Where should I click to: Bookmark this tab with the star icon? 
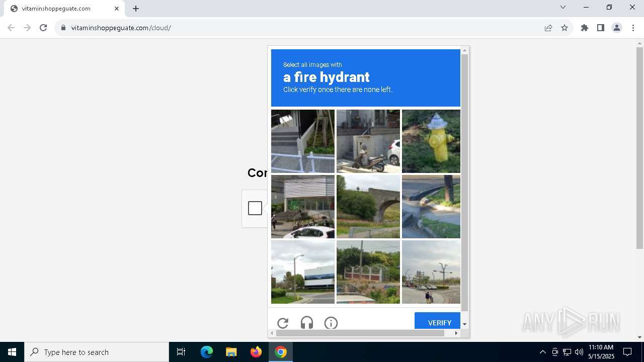point(565,28)
